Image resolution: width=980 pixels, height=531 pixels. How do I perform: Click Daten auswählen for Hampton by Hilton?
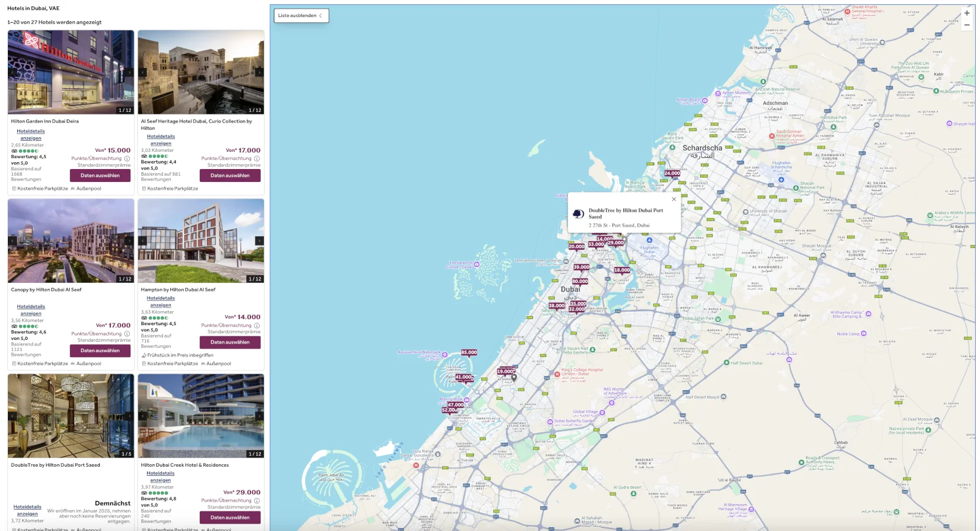[x=230, y=342]
